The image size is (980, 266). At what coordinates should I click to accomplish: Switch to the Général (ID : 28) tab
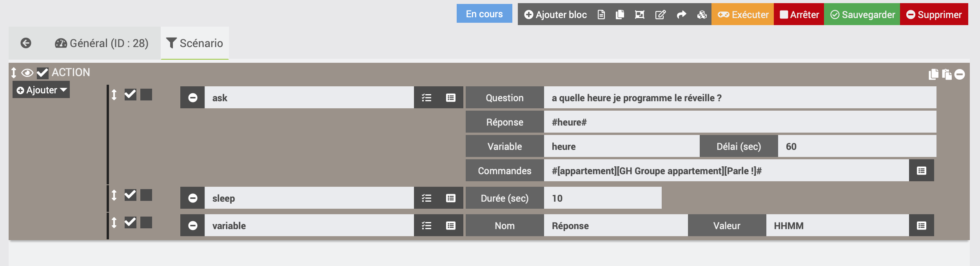pos(102,43)
